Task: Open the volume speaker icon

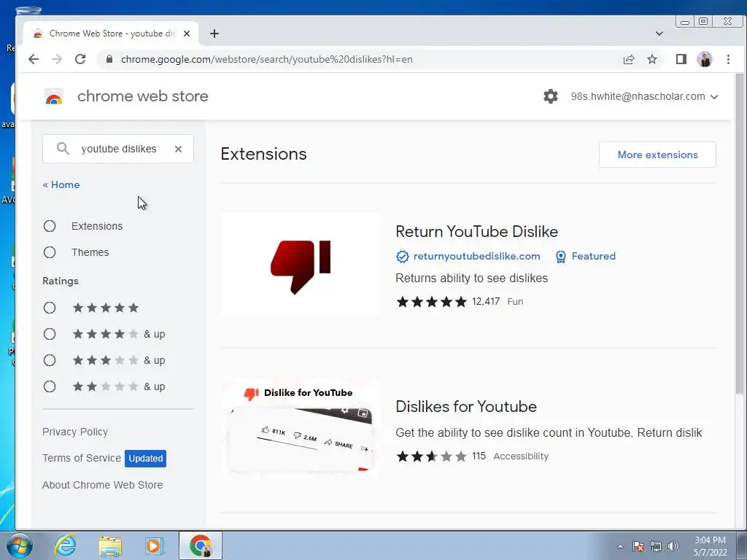Action: tap(673, 546)
